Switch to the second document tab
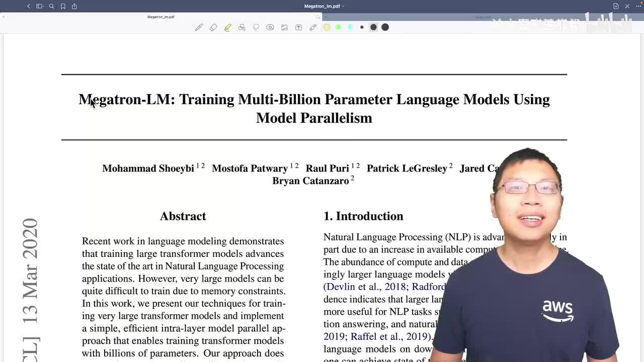 [x=483, y=17]
